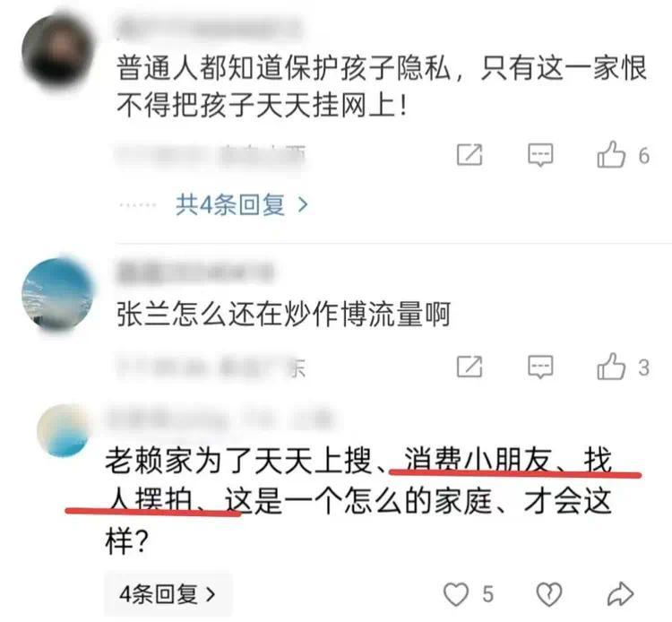Image resolution: width=672 pixels, height=622 pixels.
Task: Open replies icon on first comment
Action: pos(540,155)
